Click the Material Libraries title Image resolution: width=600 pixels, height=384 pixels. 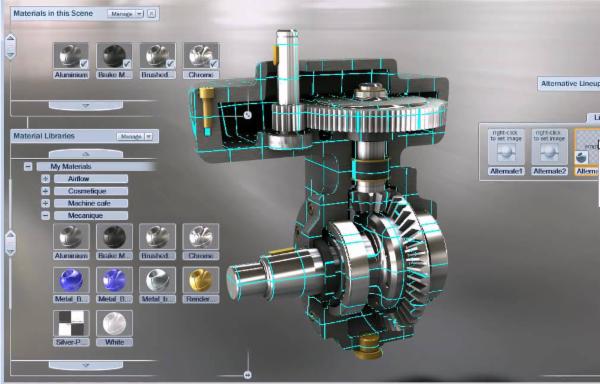click(44, 136)
